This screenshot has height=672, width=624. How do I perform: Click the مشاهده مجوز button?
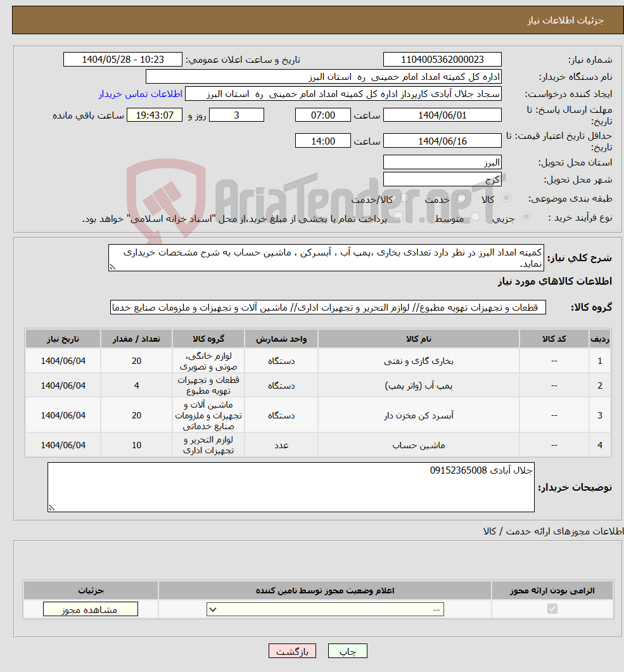coord(89,609)
